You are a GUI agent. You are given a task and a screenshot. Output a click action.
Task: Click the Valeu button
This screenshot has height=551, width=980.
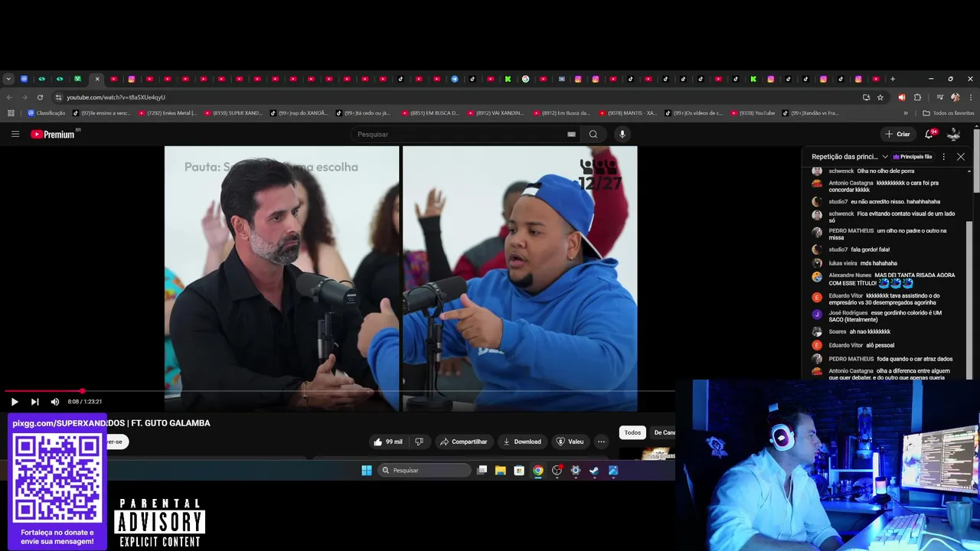coord(570,442)
